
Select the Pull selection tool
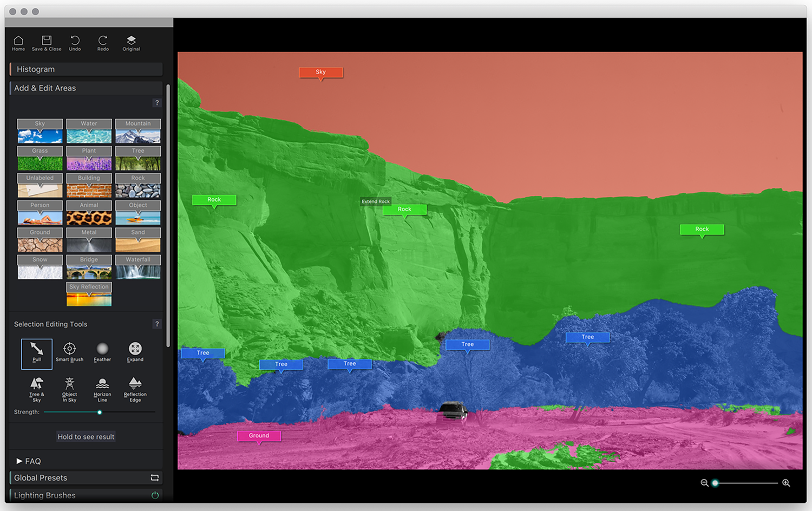tap(36, 352)
